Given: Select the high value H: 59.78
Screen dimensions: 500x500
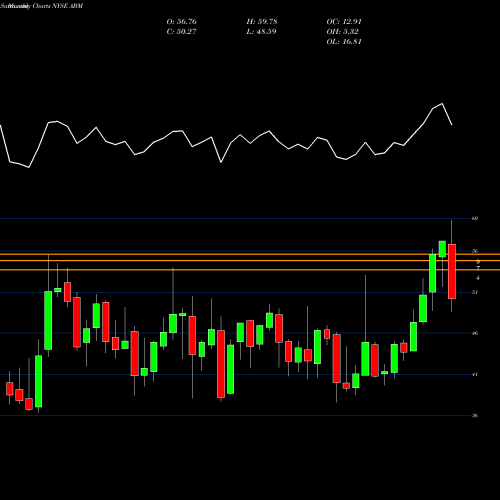Looking at the screenshot, I should [x=262, y=22].
